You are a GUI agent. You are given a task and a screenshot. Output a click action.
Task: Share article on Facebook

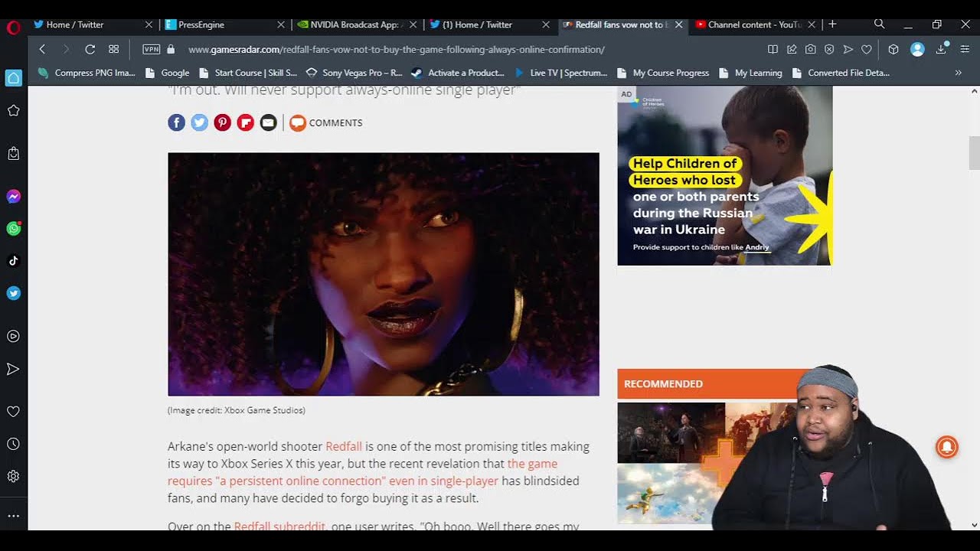click(x=177, y=122)
